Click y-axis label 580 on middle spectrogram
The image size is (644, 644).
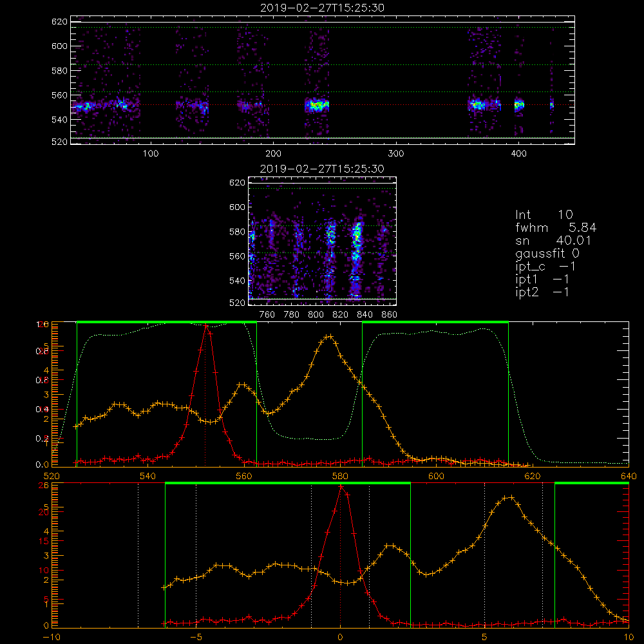(x=237, y=232)
